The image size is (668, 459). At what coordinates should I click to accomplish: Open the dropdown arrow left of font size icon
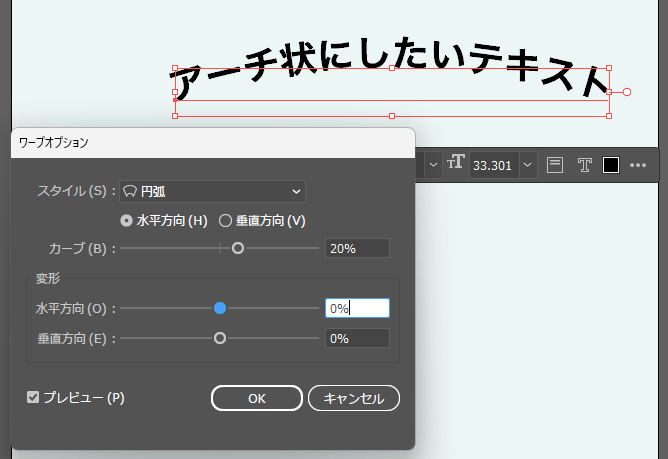433,165
